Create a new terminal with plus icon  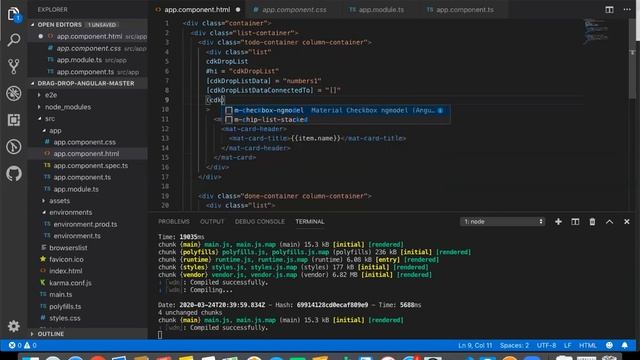coord(558,222)
